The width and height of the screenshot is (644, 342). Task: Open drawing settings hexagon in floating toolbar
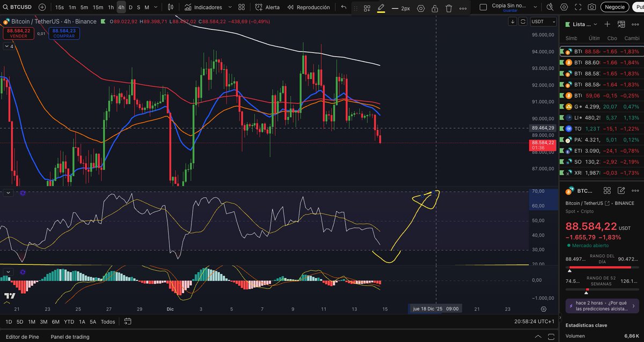(421, 9)
